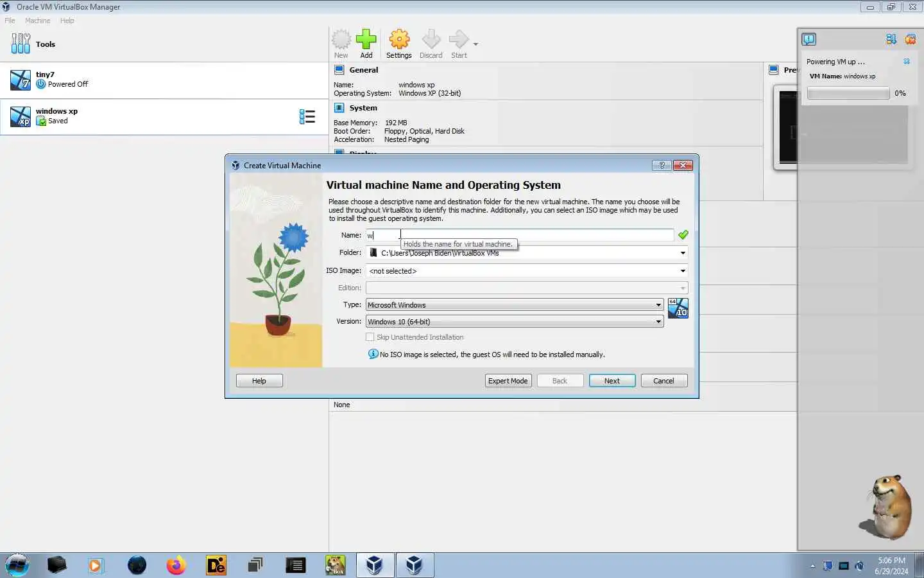Viewport: 924px width, 578px height.
Task: Click the Powering VM up progress bar
Action: (x=848, y=93)
